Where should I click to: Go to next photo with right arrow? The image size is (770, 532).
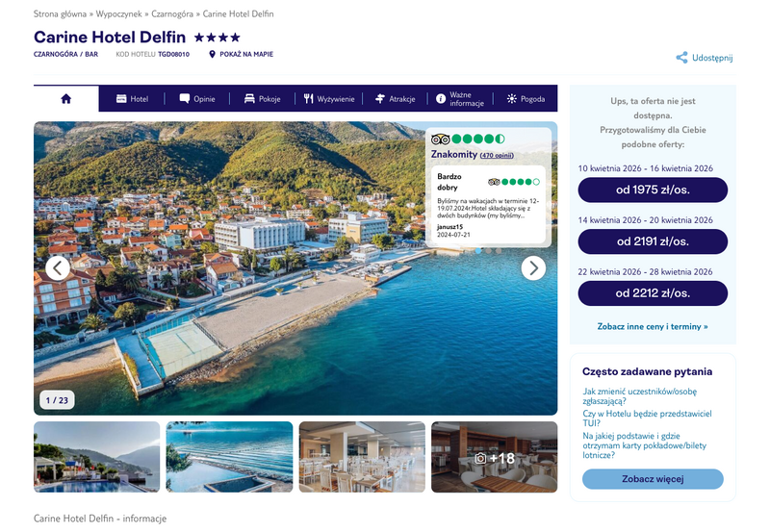pyautogui.click(x=533, y=268)
